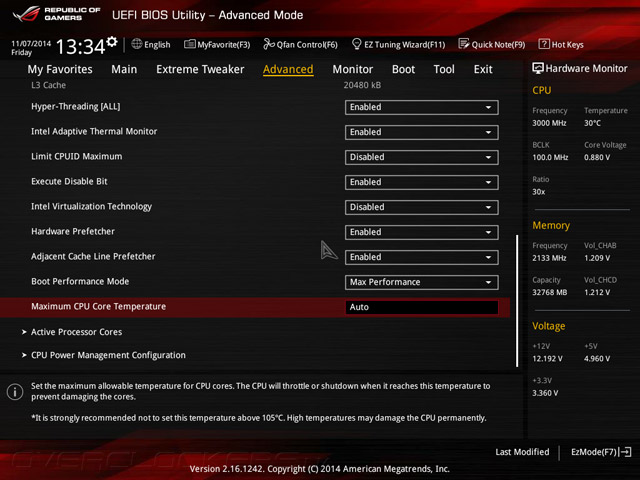Open the Hardware Prefetcher dropdown

[421, 232]
